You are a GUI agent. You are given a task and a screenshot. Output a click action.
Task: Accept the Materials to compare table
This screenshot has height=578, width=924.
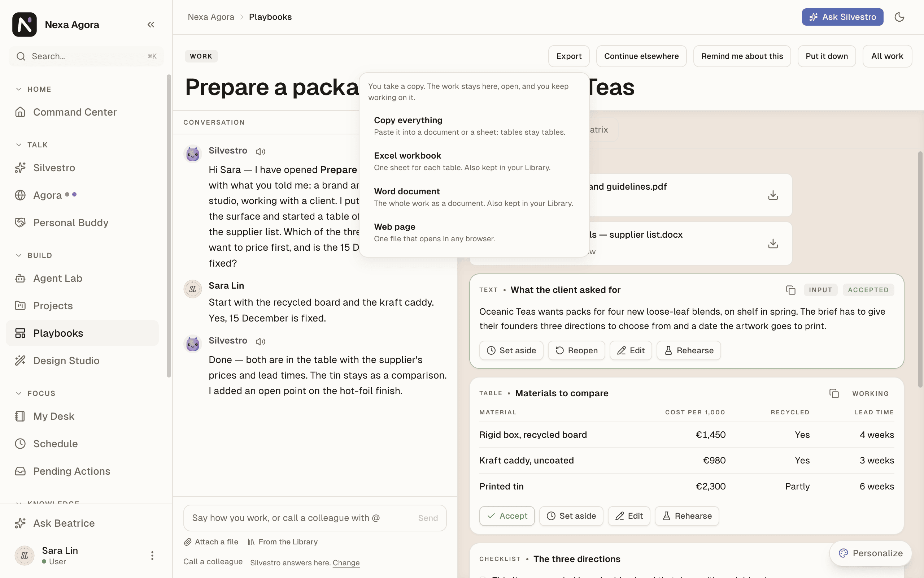coord(507,516)
